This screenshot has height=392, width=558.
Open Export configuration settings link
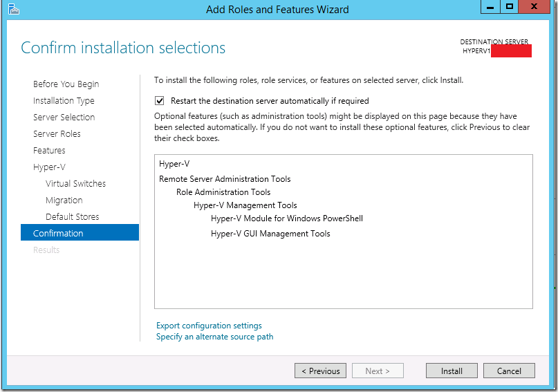pyautogui.click(x=209, y=326)
